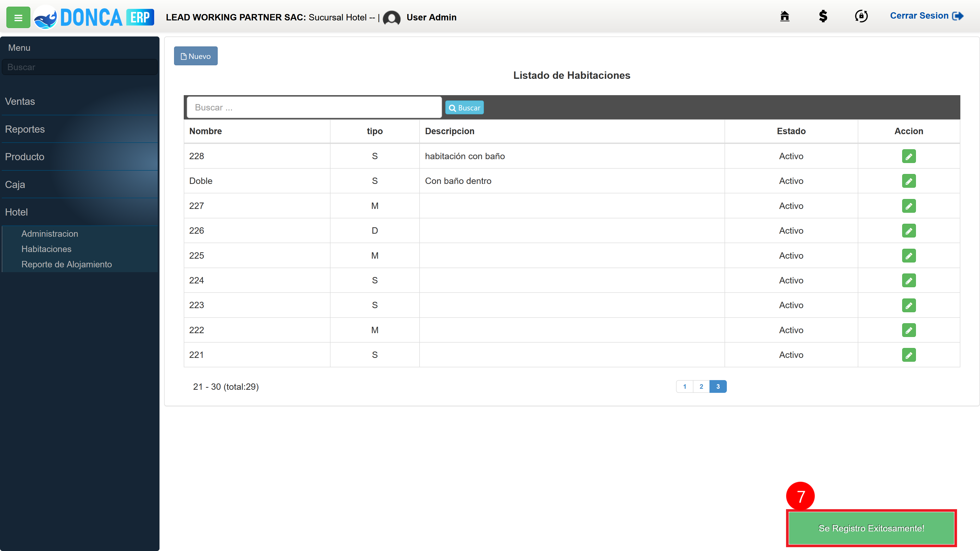980x551 pixels.
Task: Expand the Ventas menu
Action: coord(80,102)
